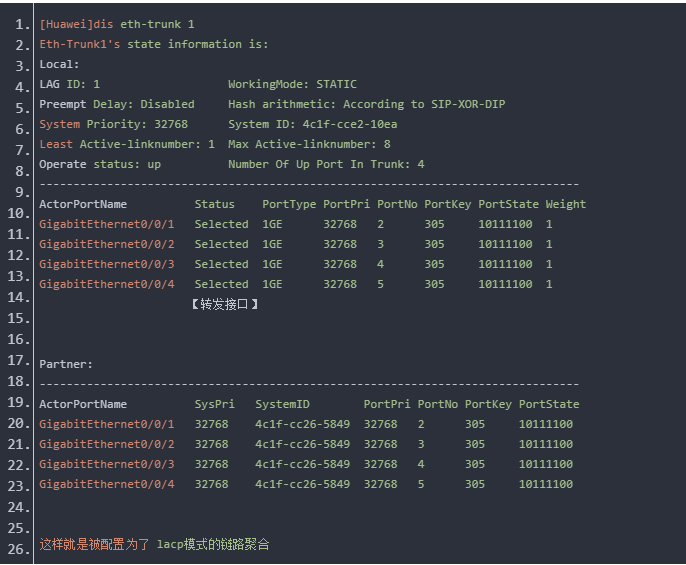Click the 'Partner:' section heading
The image size is (686, 565).
coord(66,364)
